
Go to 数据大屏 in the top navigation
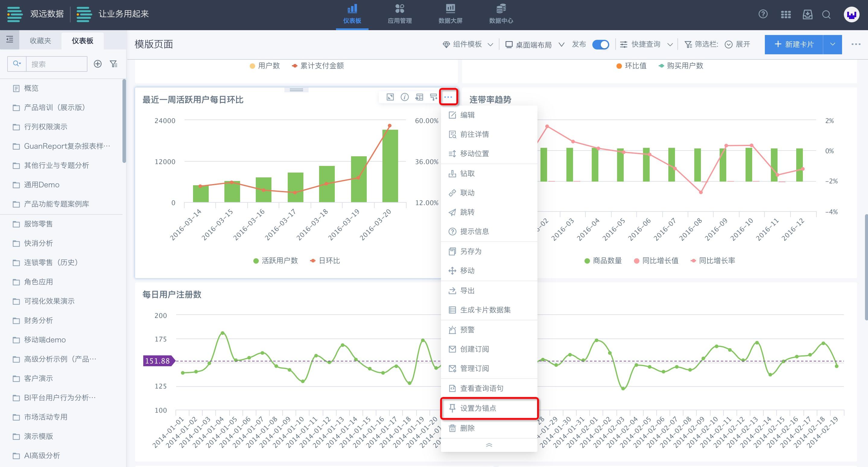[451, 15]
